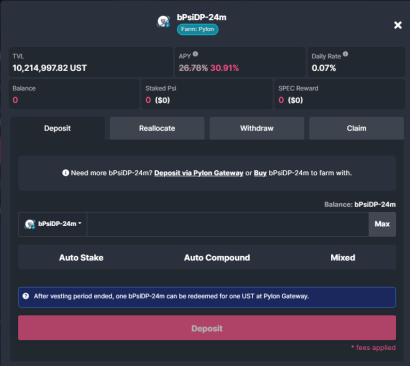
Task: Click the struck-through 26.78% APY value
Action: [193, 68]
